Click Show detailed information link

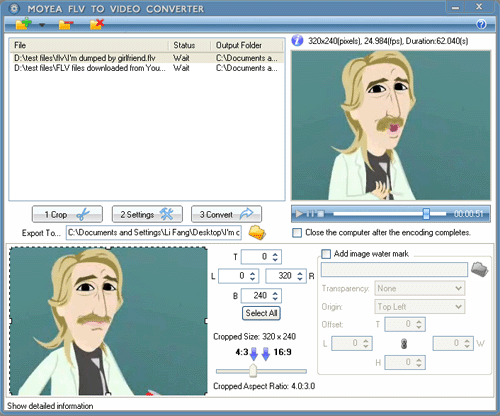pos(50,406)
